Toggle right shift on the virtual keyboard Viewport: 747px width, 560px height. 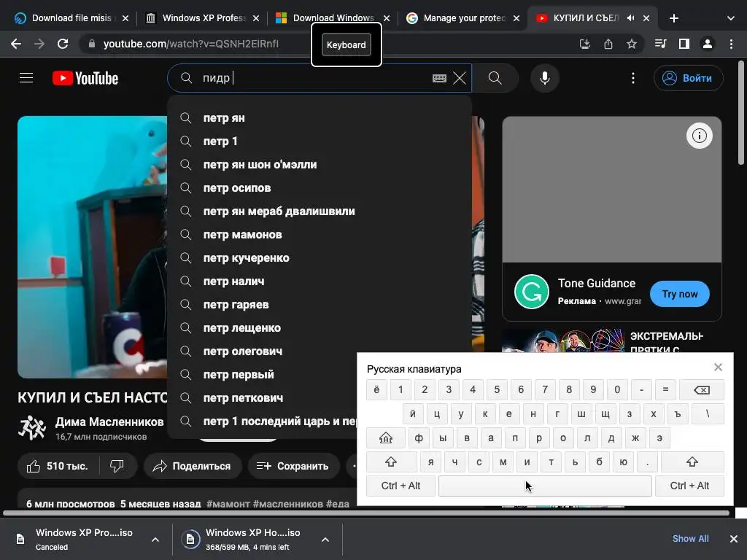coord(692,462)
